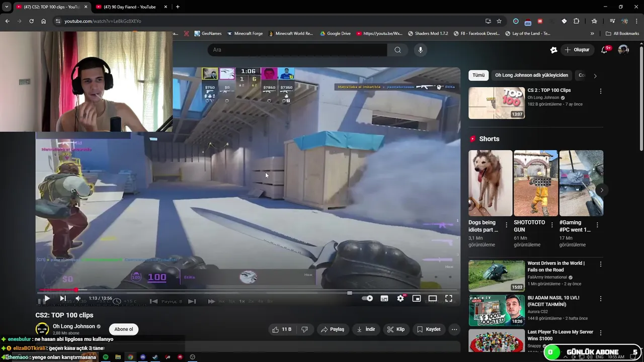Open options for SHOTOTOTO GUN short
This screenshot has height=362, width=644.
(552, 225)
